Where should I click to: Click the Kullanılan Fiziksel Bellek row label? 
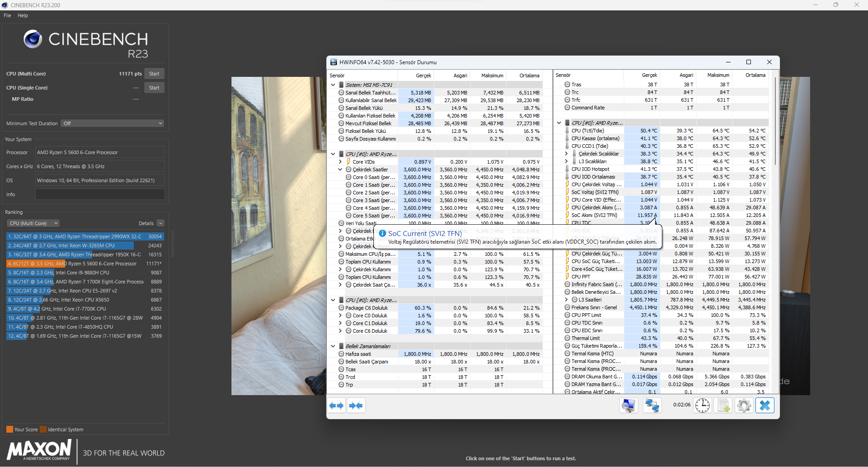[x=370, y=116]
